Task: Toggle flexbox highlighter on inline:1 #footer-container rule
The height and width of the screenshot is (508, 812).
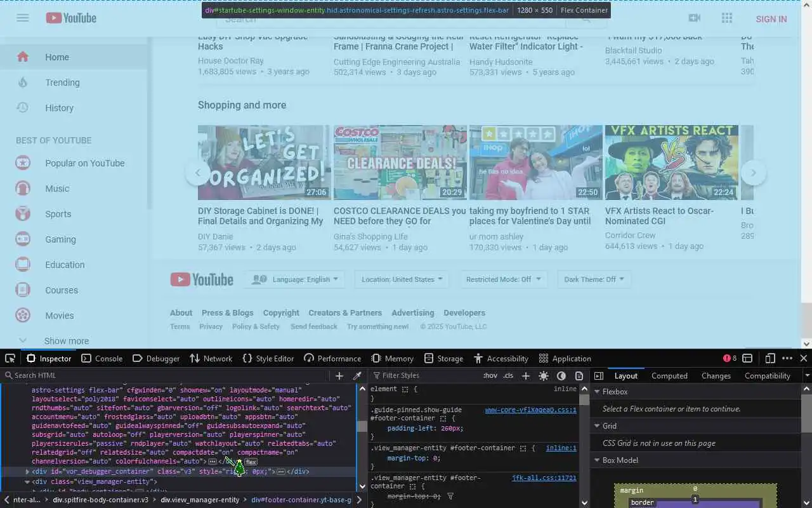Action: click(x=523, y=448)
